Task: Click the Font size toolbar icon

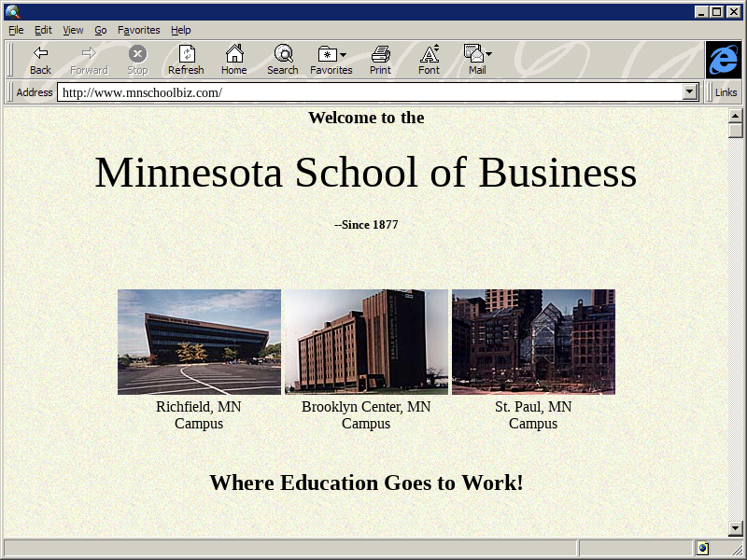Action: [x=429, y=54]
